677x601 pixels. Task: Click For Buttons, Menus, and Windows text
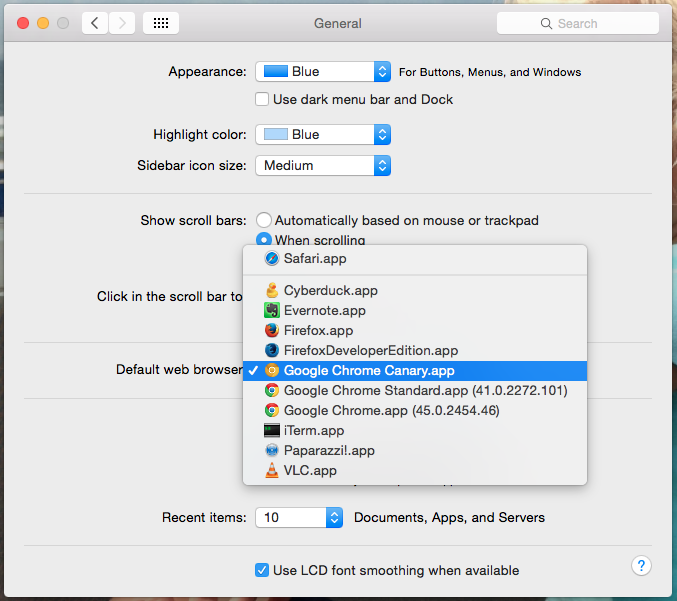[x=490, y=72]
